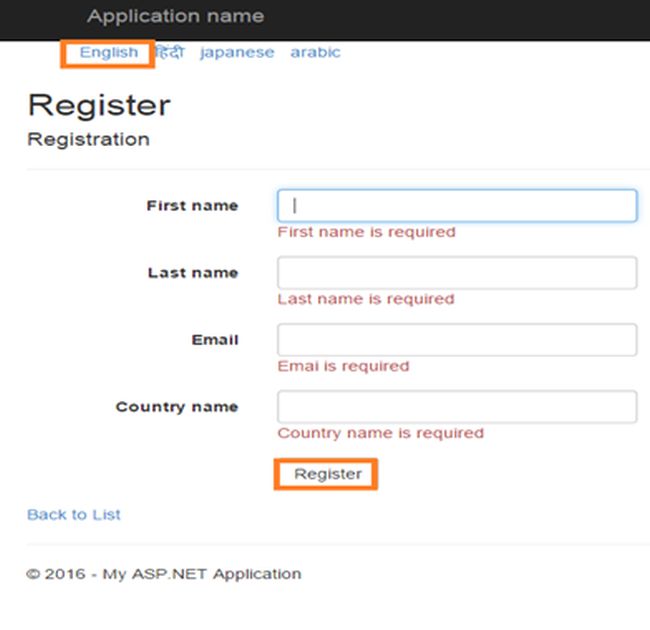This screenshot has height=630, width=650.
Task: Click the Application name brand link
Action: pos(175,16)
